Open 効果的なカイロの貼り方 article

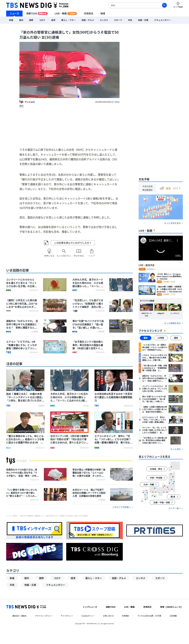36,474
